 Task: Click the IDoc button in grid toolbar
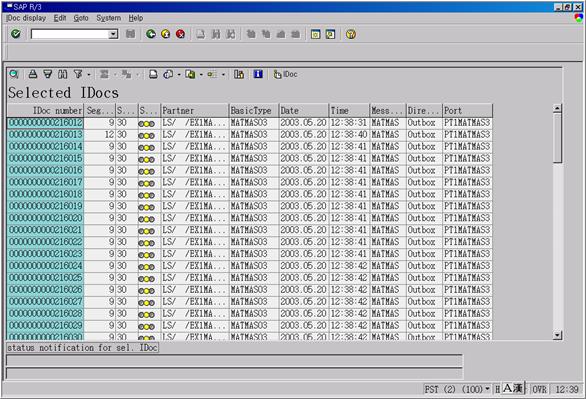(286, 74)
